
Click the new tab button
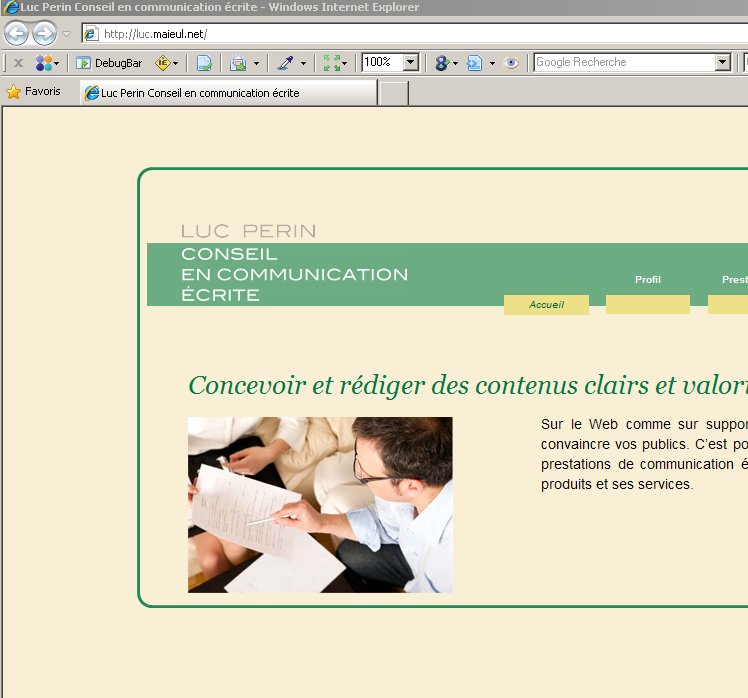point(394,93)
